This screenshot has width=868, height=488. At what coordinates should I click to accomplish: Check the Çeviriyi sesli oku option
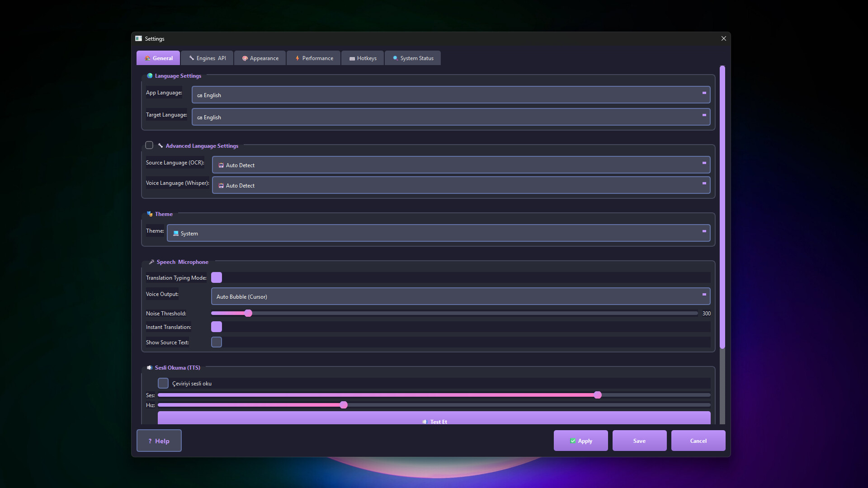[x=163, y=383]
